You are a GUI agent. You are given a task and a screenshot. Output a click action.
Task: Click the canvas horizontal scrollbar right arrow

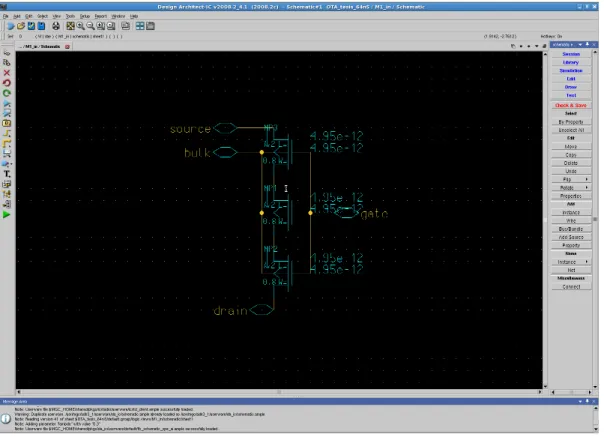(x=540, y=392)
